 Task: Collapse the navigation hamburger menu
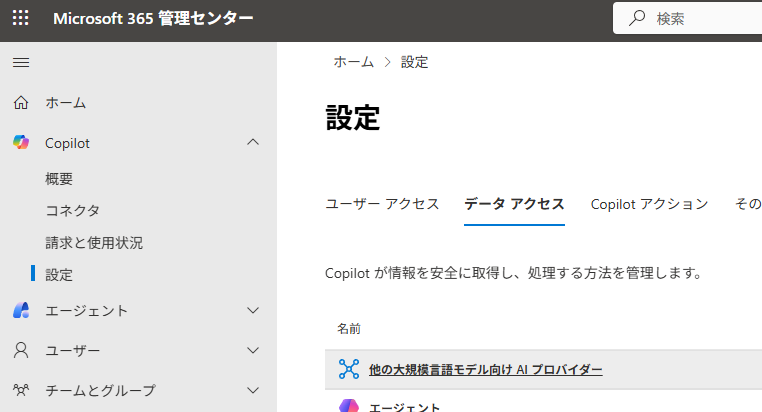[x=20, y=63]
